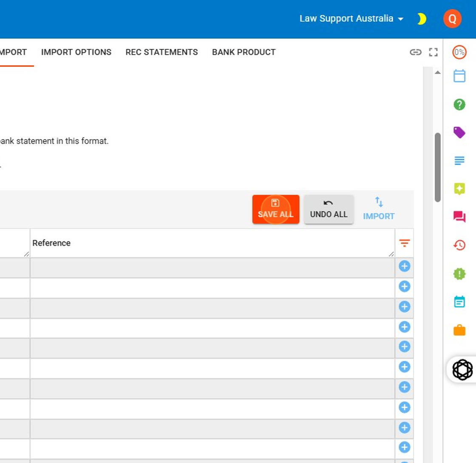
Task: Click the first Reference column cell
Action: 212,267
